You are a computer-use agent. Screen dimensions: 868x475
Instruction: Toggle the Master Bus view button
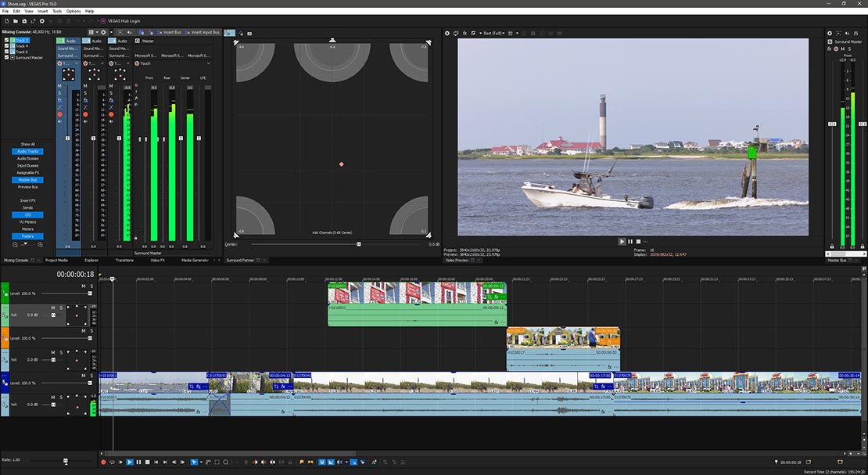tap(27, 180)
